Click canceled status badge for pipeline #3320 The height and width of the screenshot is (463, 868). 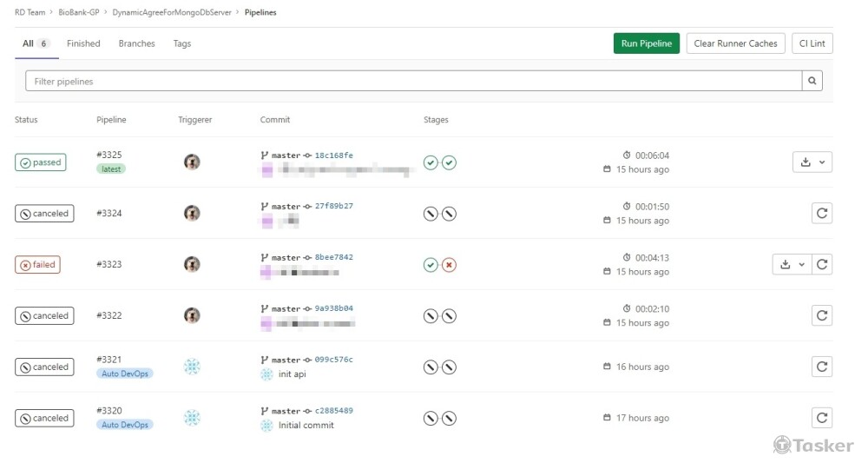click(44, 418)
